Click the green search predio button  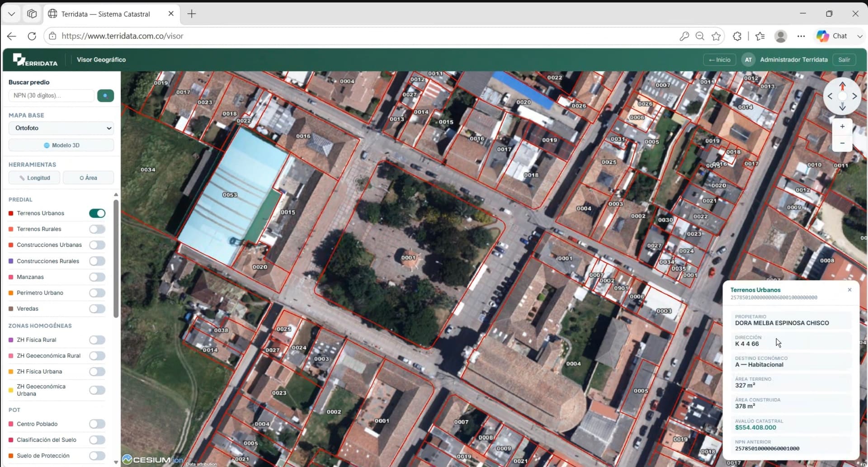pos(105,95)
